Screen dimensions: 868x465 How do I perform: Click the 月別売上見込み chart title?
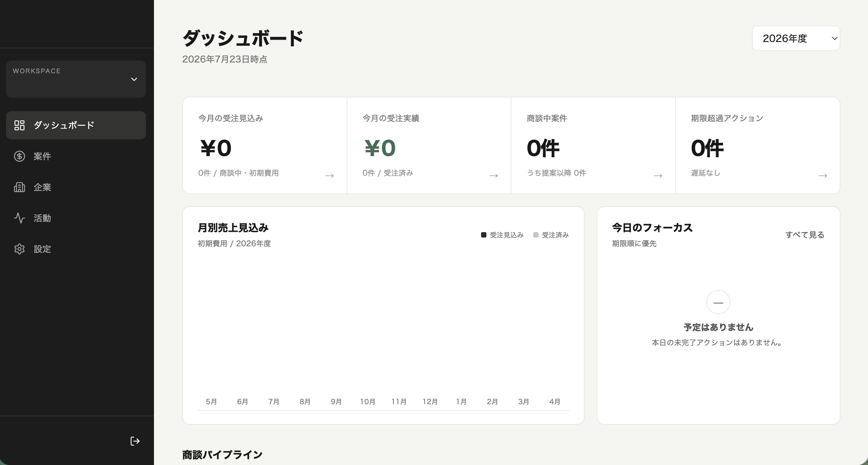pos(233,228)
